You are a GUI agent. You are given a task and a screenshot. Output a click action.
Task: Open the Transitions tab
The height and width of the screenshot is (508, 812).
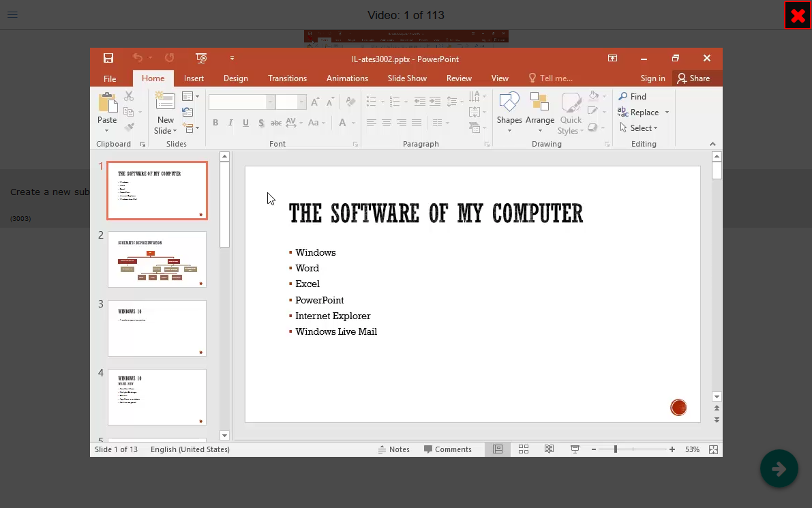pos(287,78)
